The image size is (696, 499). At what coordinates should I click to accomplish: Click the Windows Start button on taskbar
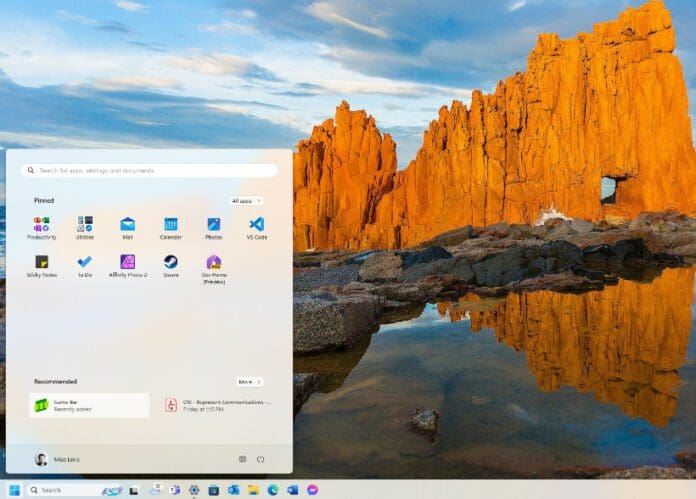pos(12,490)
